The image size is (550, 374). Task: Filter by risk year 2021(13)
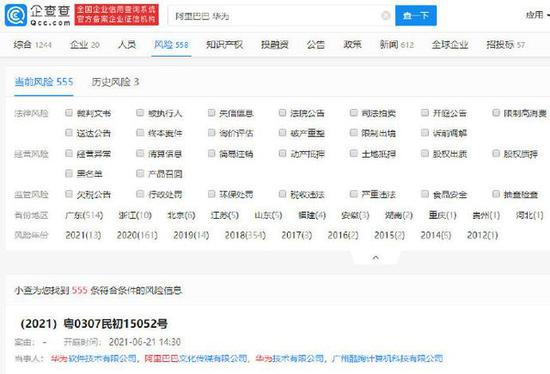pos(83,235)
